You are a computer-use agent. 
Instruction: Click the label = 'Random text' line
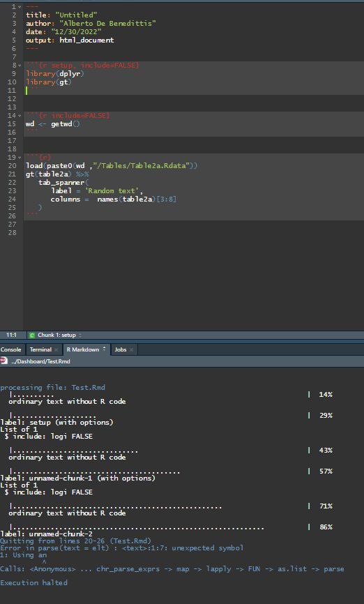tap(97, 190)
